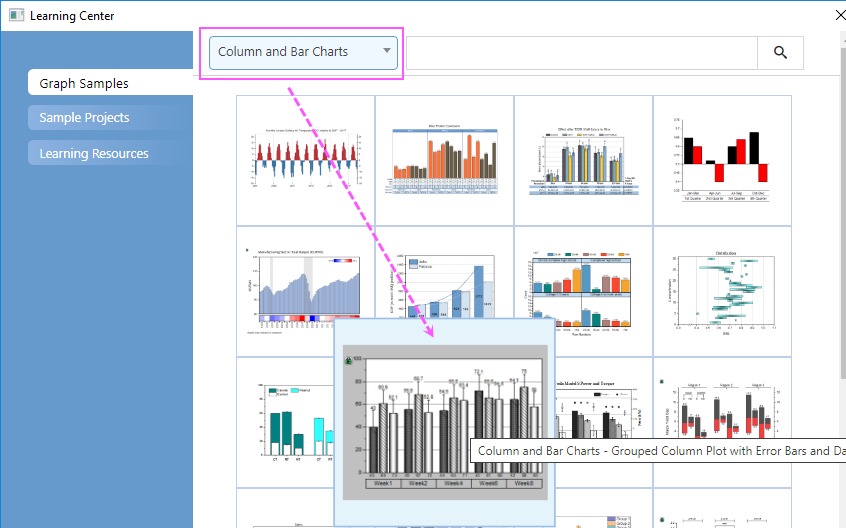The height and width of the screenshot is (528, 846).
Task: Select the Graph Samples tab
Action: point(110,82)
